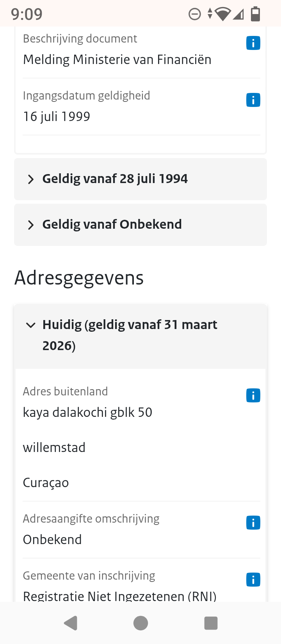
Task: Select address text kaya dalakochi gblk 50
Action: point(87,413)
